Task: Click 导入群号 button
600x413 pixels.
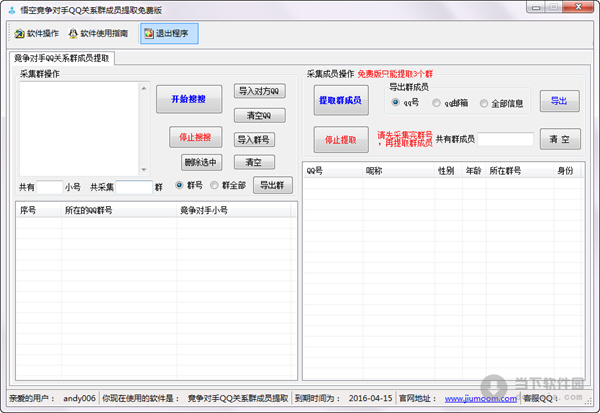Action: pos(254,140)
